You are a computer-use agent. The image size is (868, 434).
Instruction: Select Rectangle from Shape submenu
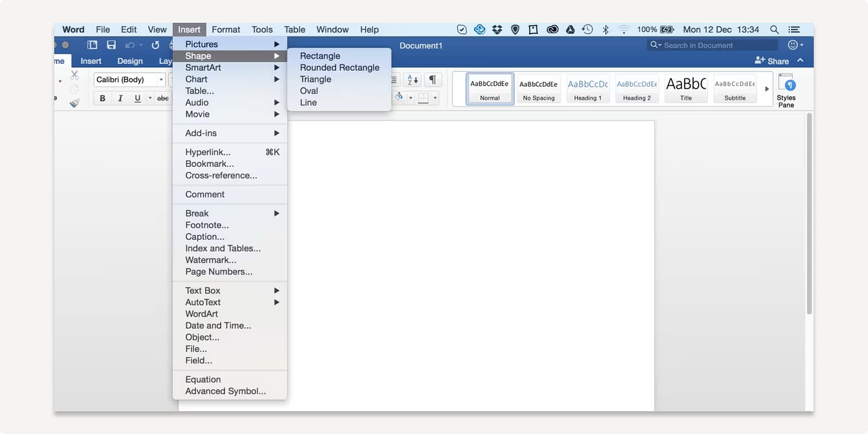coord(339,56)
